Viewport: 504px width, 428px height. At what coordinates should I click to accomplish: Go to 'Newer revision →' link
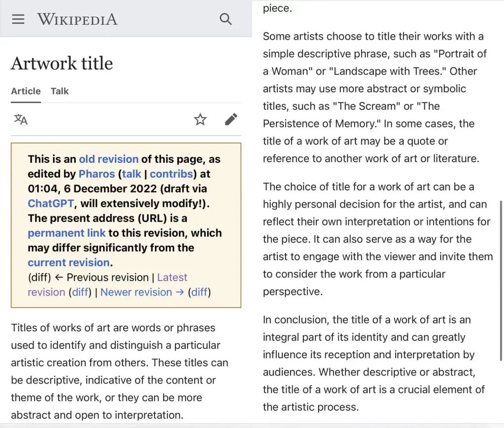[142, 292]
